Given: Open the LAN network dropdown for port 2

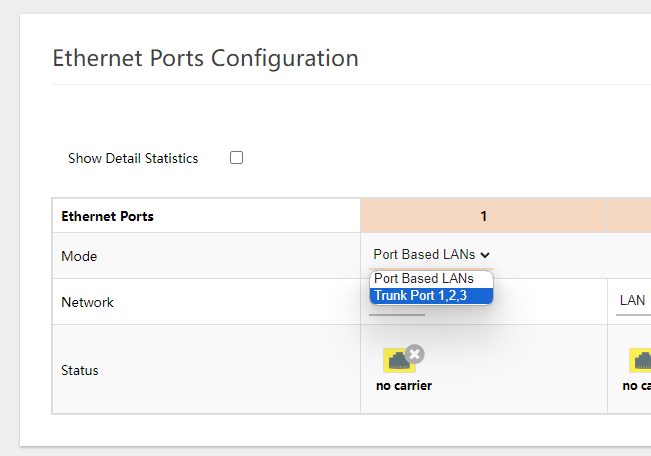Looking at the screenshot, I should 632,301.
